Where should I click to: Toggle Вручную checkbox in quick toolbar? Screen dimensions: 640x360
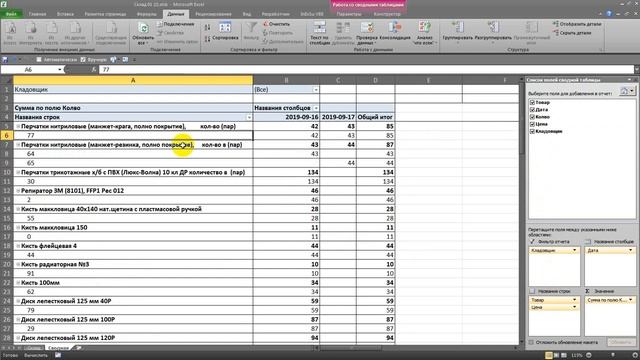coord(83,60)
